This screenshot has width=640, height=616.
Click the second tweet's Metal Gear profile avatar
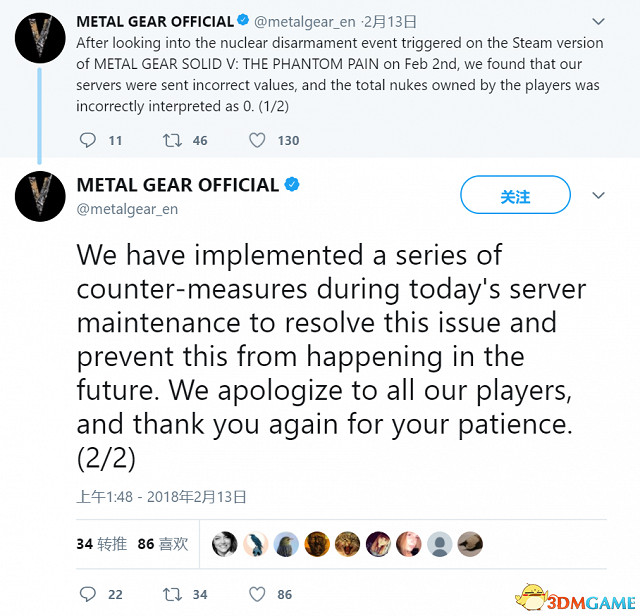(40, 195)
